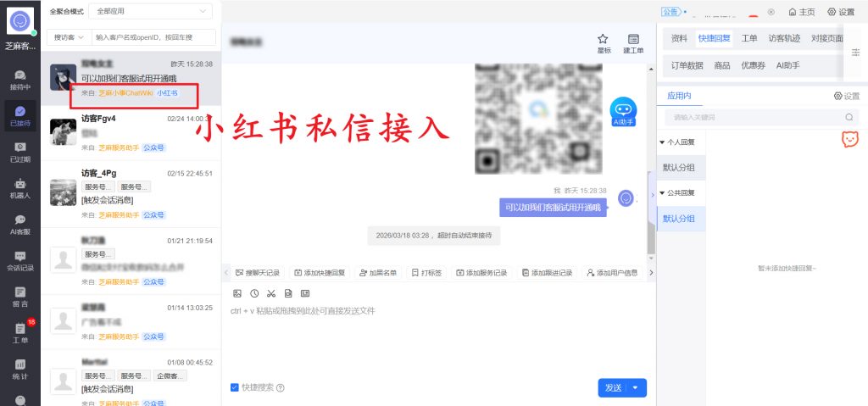Open the 已过期 sidebar section

click(20, 153)
